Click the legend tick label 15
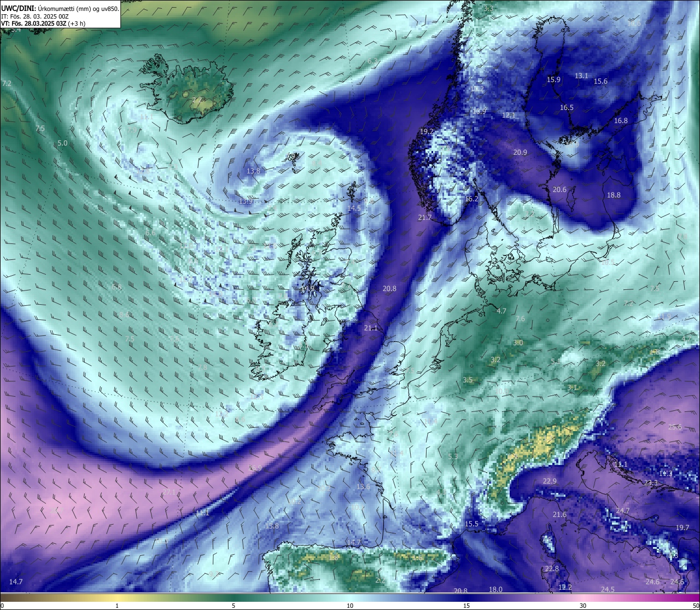700x610 pixels. click(466, 606)
